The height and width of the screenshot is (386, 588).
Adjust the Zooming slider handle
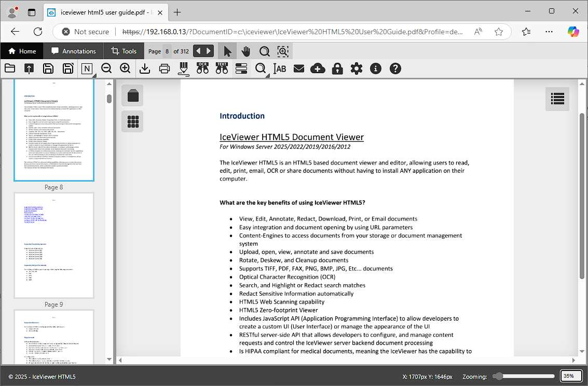[498, 376]
